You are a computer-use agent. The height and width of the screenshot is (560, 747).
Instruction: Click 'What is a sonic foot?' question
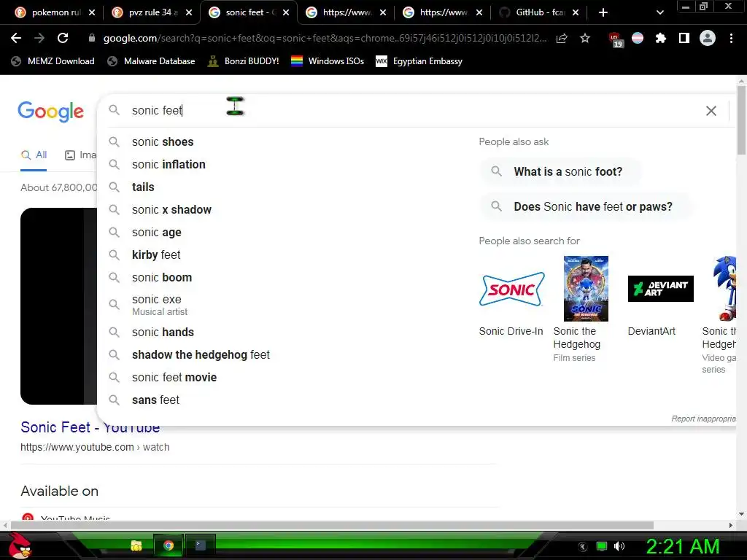point(560,171)
